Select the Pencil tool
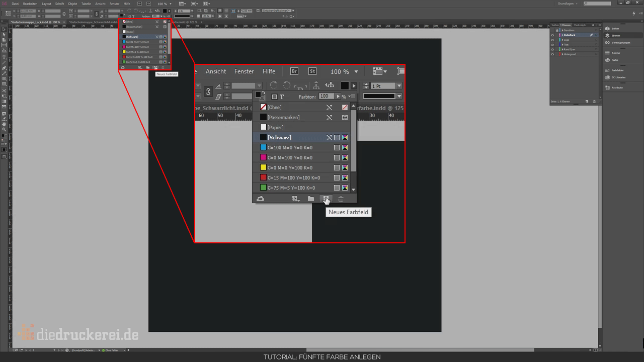The width and height of the screenshot is (644, 362). (4, 73)
